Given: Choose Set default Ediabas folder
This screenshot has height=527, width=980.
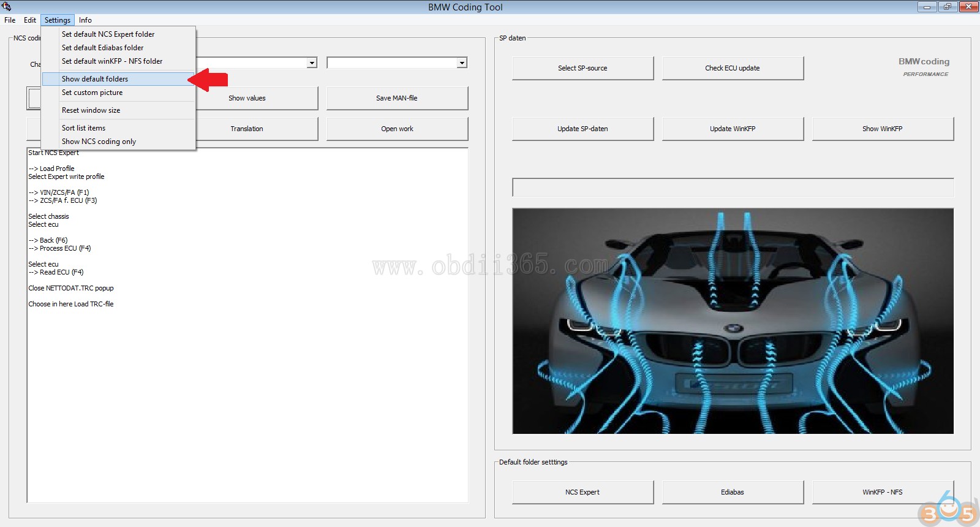Looking at the screenshot, I should point(118,48).
